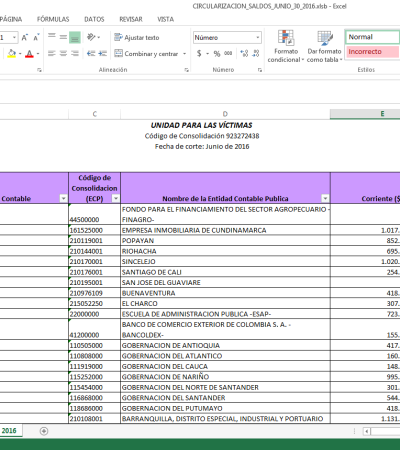Apply the Normal cell style
The image size is (400, 450).
click(x=373, y=37)
